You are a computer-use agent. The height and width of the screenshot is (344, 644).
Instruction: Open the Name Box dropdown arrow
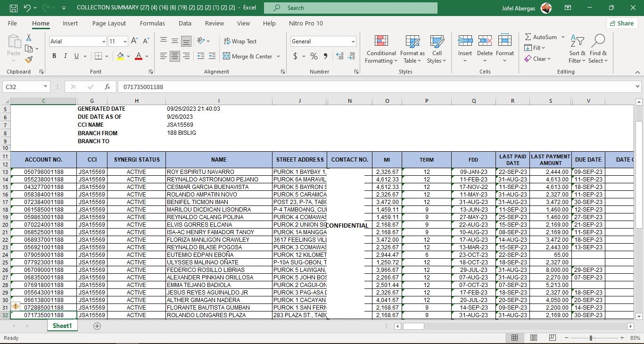pyautogui.click(x=45, y=87)
